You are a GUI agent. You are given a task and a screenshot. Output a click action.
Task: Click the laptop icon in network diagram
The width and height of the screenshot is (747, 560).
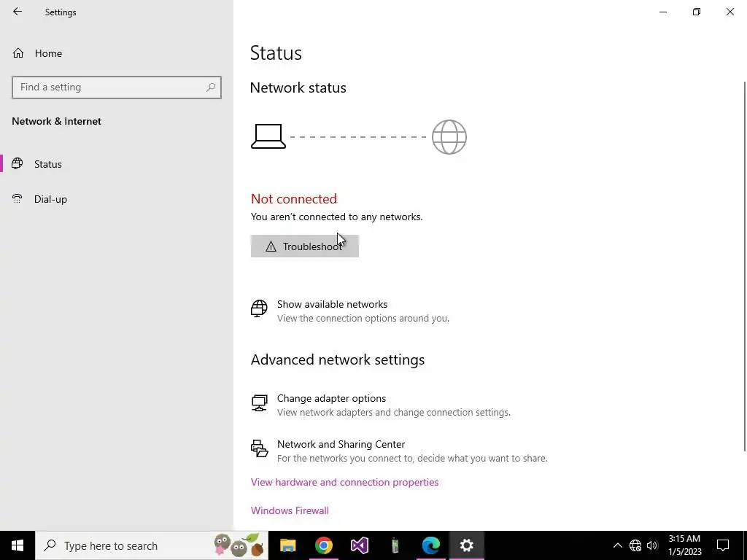(x=268, y=136)
